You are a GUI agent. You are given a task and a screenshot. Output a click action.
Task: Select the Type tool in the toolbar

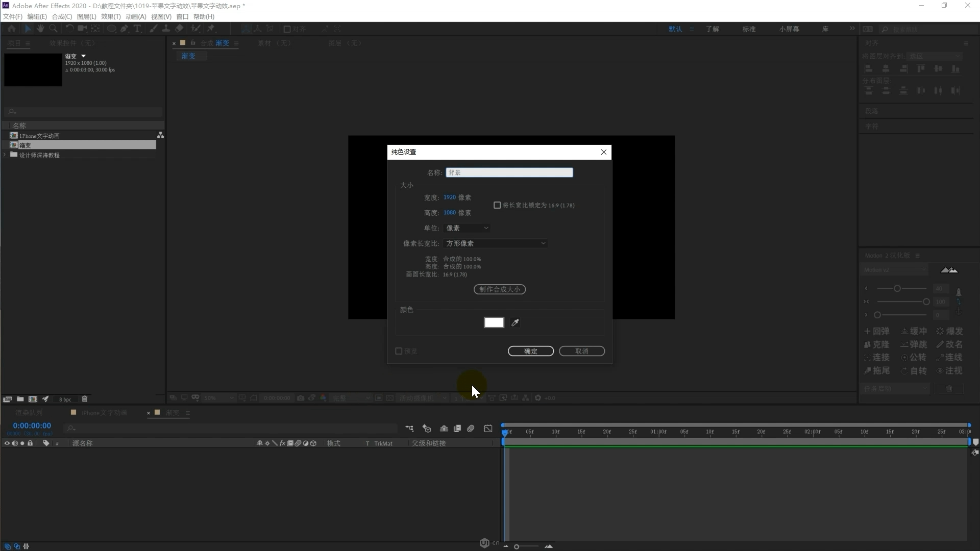click(137, 29)
